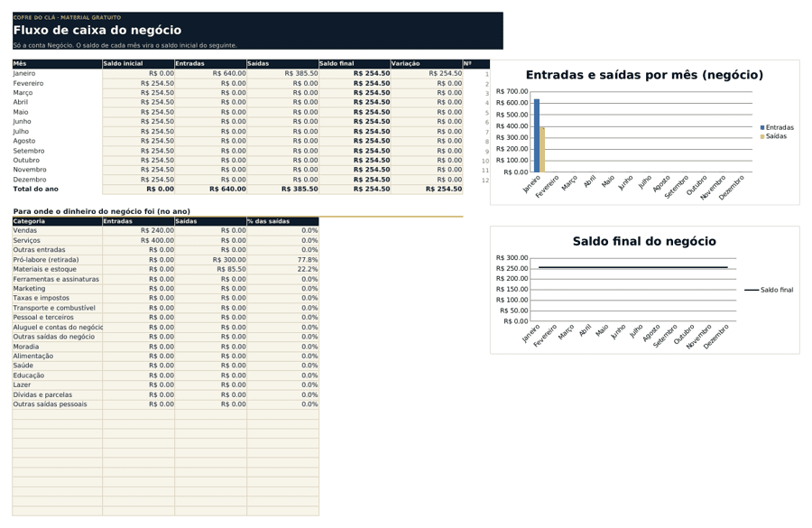Click the Saldo final legend entry

[x=769, y=290]
